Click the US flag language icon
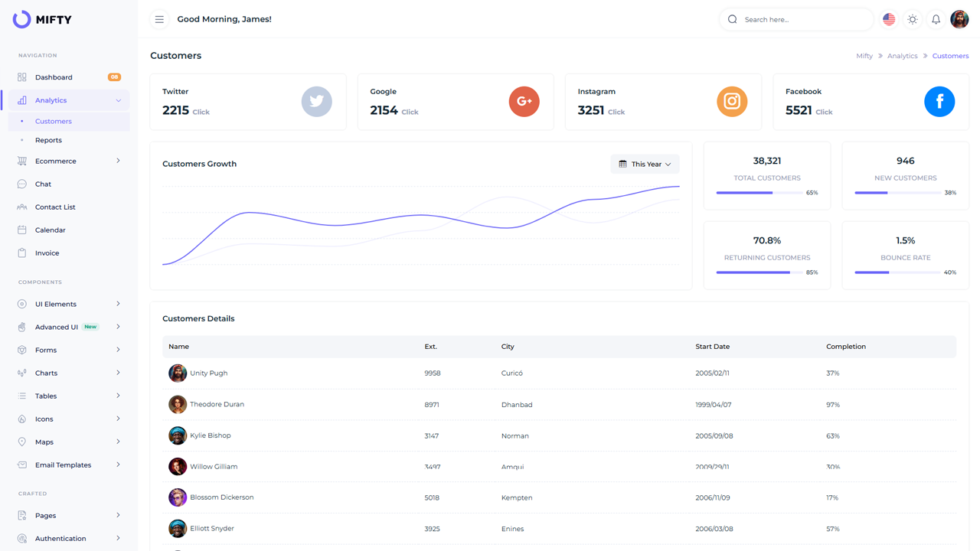The height and width of the screenshot is (551, 980). point(888,19)
